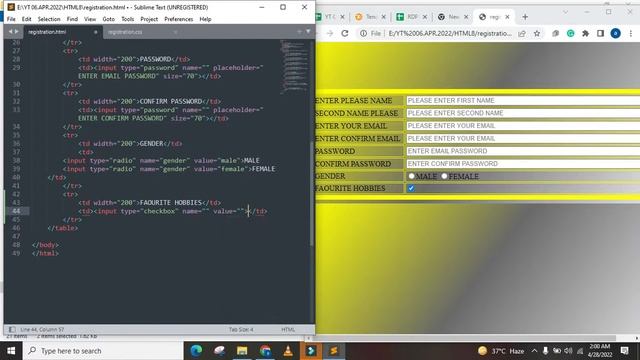
Task: Click the new tab plus in Sublime tab bar
Action: pyautogui.click(x=299, y=31)
